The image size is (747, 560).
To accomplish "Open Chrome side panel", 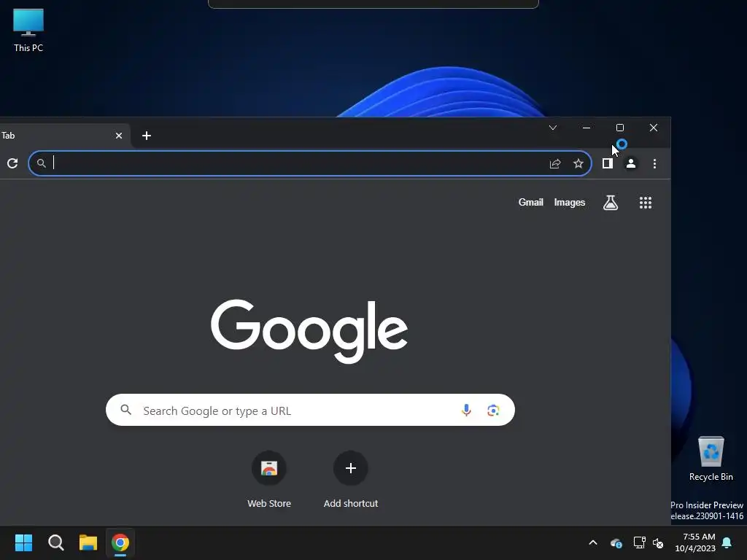I will pyautogui.click(x=608, y=164).
